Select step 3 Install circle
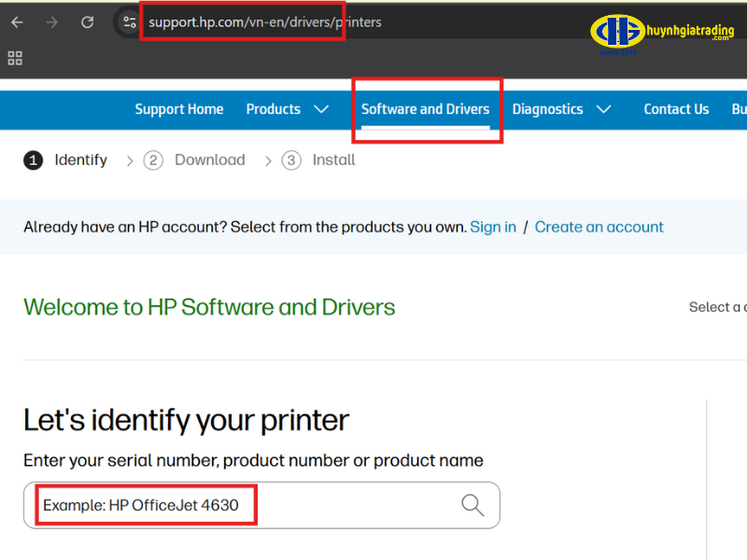 coord(291,161)
